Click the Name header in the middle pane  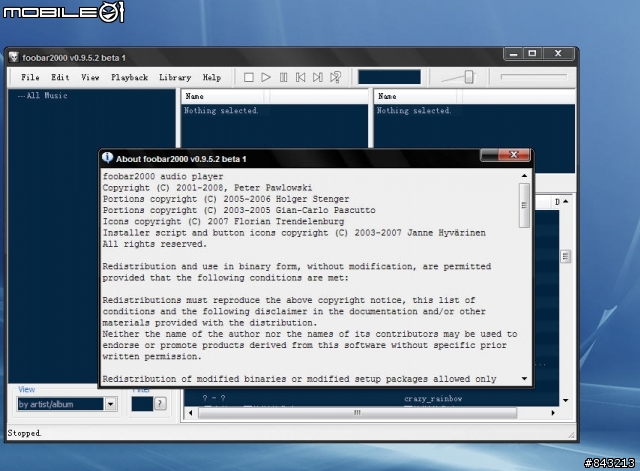pyautogui.click(x=194, y=96)
